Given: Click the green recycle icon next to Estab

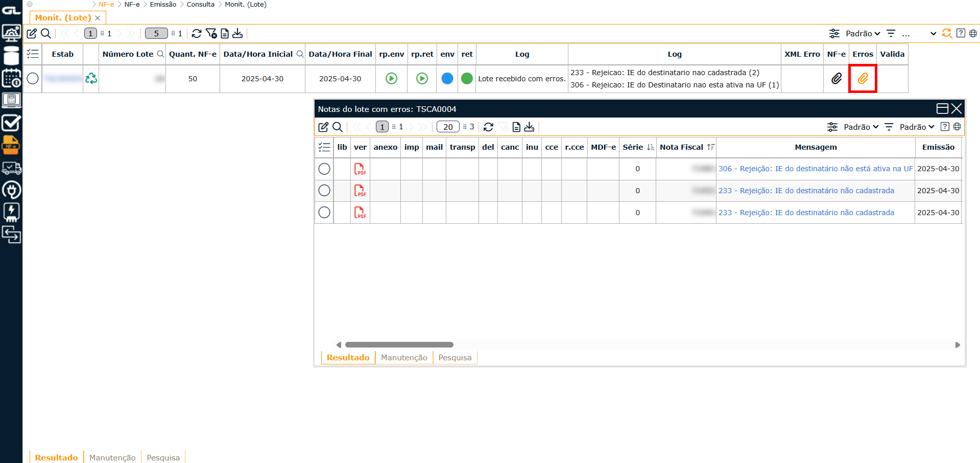Looking at the screenshot, I should pos(90,79).
